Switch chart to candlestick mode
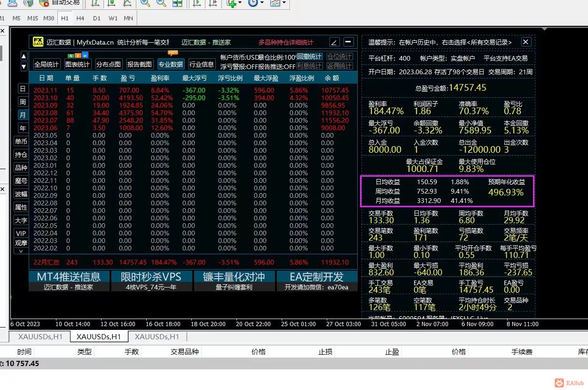The width and height of the screenshot is (588, 390). point(111,3)
